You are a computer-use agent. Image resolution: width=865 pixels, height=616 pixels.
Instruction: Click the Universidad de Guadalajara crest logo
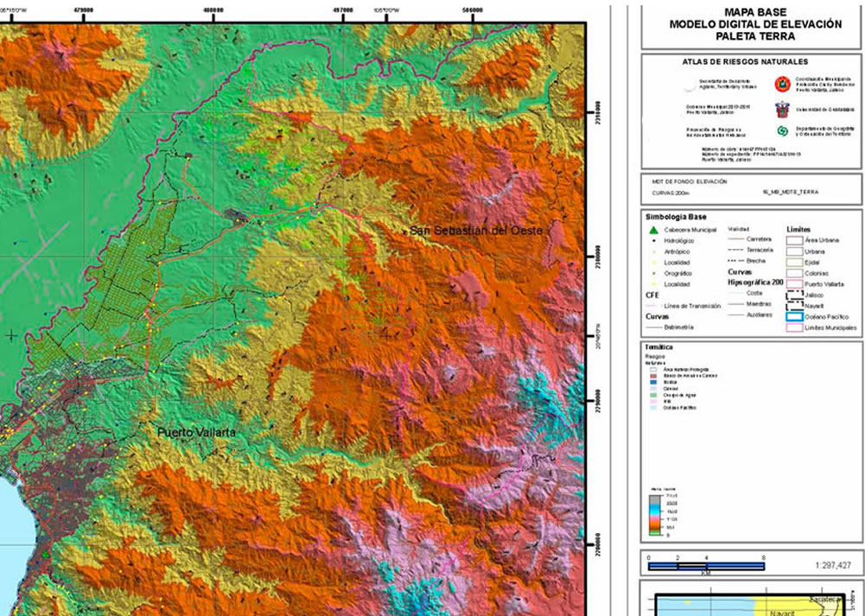point(783,109)
